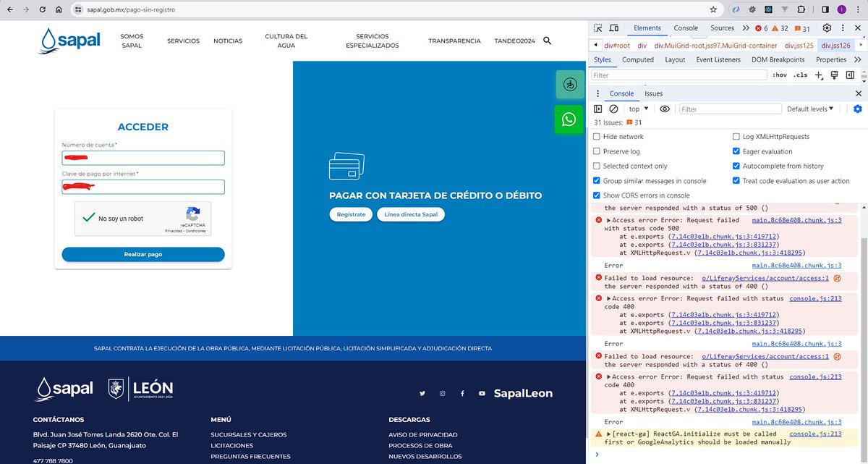Toggle the computed styles sidebar icon
The width and height of the screenshot is (868, 464).
(850, 75)
